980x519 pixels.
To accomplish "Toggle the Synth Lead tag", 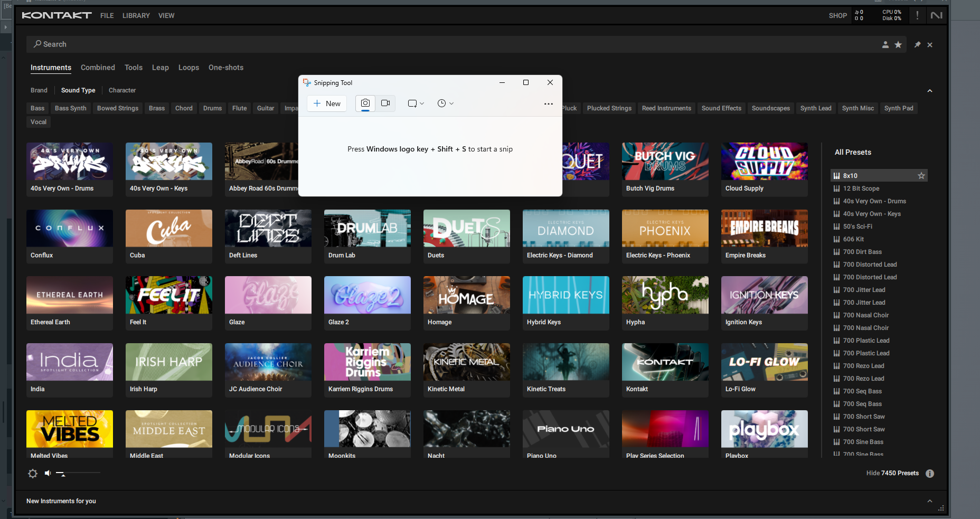I will coord(816,108).
